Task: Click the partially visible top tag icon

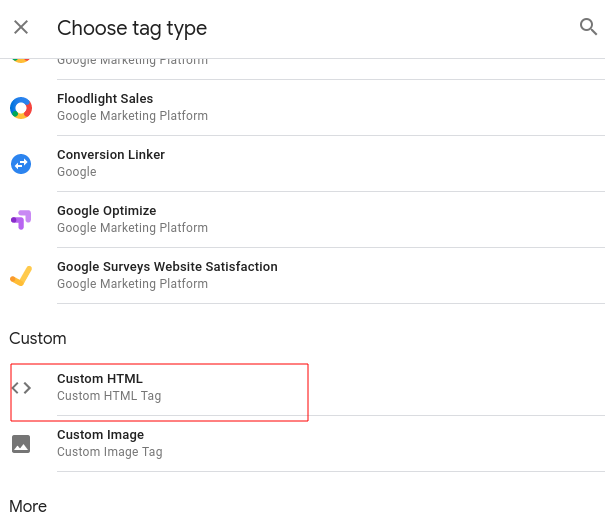Action: point(21,61)
